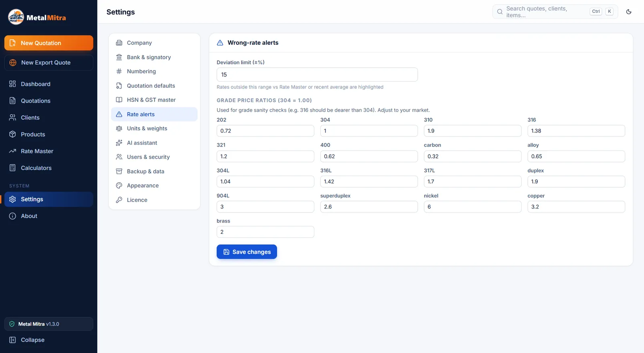
Task: Focus the search quotes, clients, items field
Action: (555, 12)
